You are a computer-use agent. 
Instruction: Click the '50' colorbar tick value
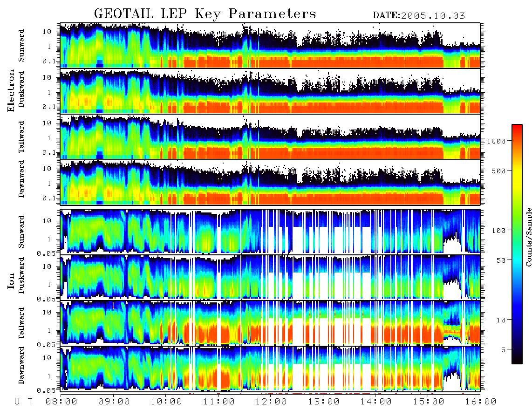tap(501, 260)
